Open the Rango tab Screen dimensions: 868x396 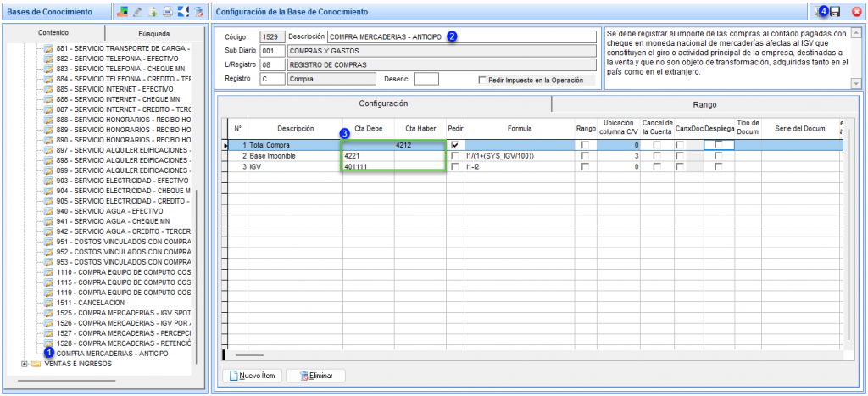(704, 104)
